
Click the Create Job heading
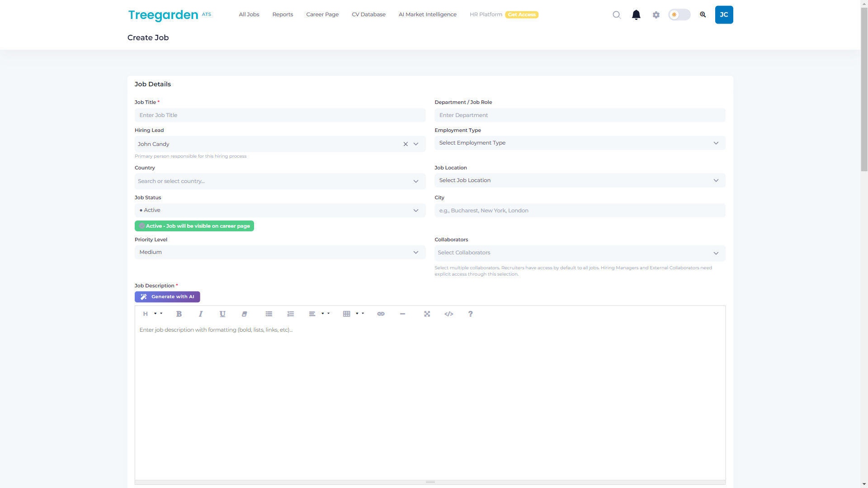tap(148, 38)
